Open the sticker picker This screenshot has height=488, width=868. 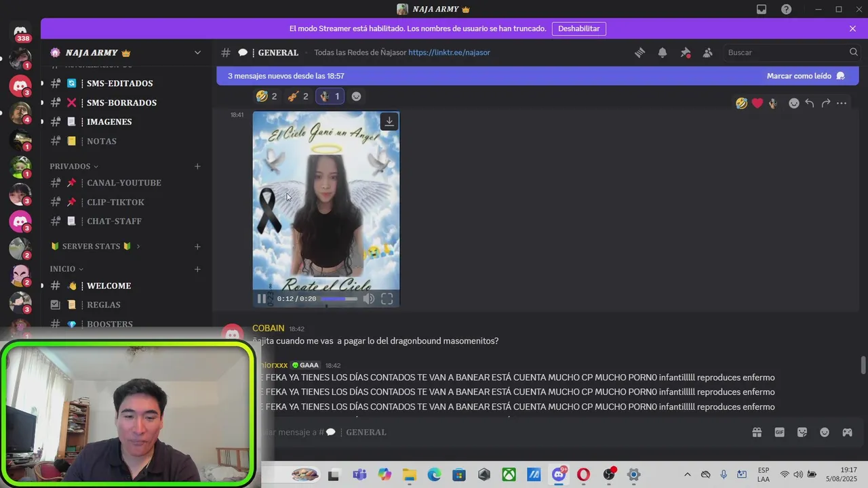[x=802, y=432]
